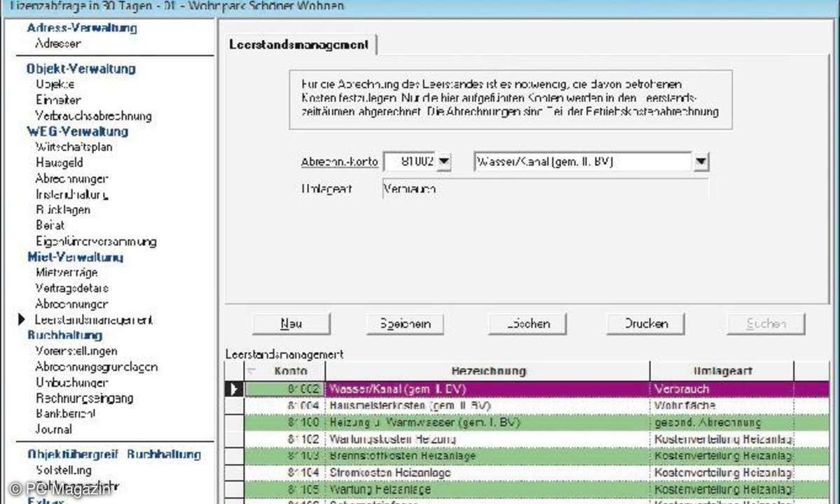Screen dimensions: 840x504
Task: Switch to the Leerstandsmanagement tab
Action: tap(299, 44)
